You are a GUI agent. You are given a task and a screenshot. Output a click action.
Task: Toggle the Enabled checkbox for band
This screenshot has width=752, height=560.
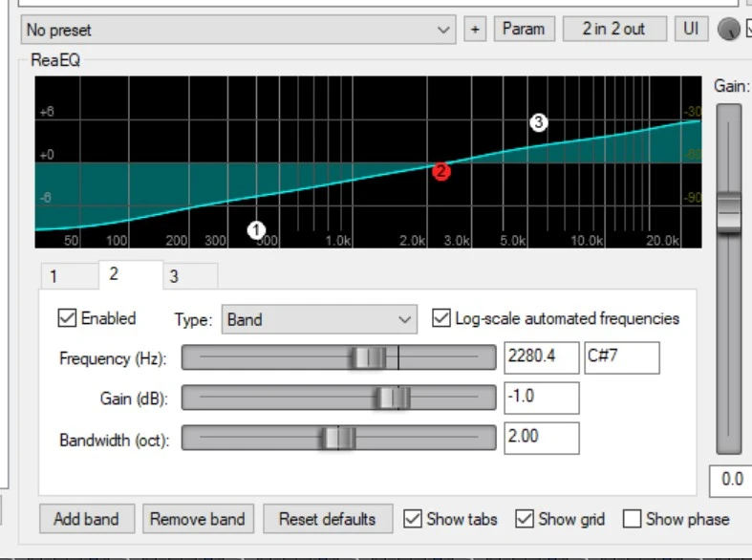click(68, 318)
